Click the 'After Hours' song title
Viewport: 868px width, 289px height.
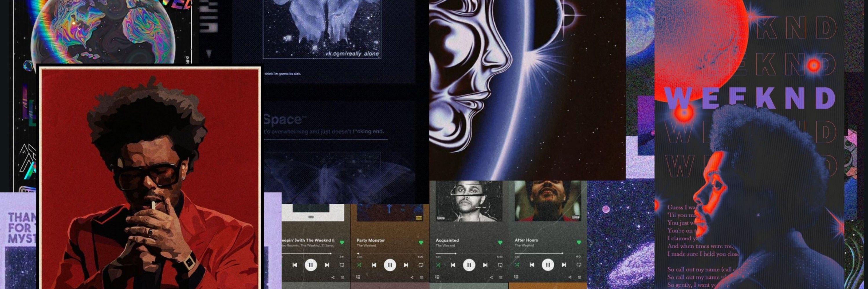(x=526, y=240)
